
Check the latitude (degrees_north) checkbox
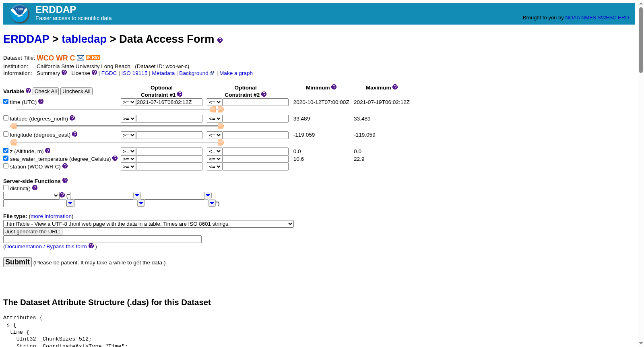(x=6, y=118)
